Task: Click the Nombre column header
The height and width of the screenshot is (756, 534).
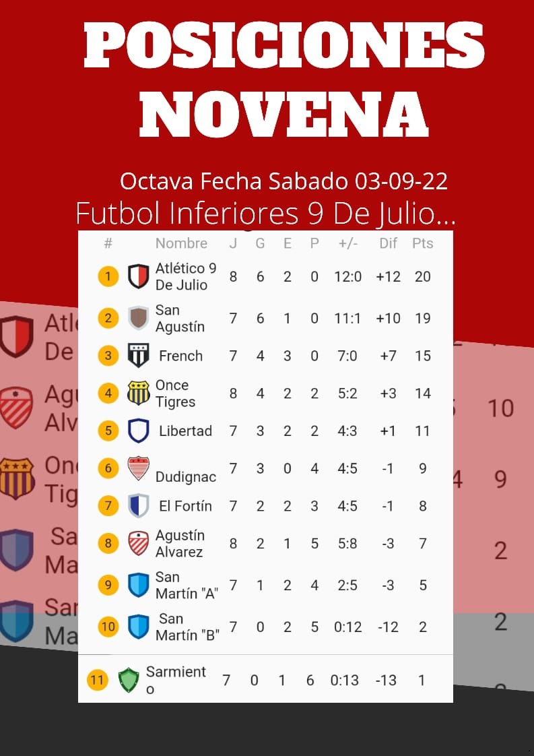Action: pyautogui.click(x=181, y=243)
